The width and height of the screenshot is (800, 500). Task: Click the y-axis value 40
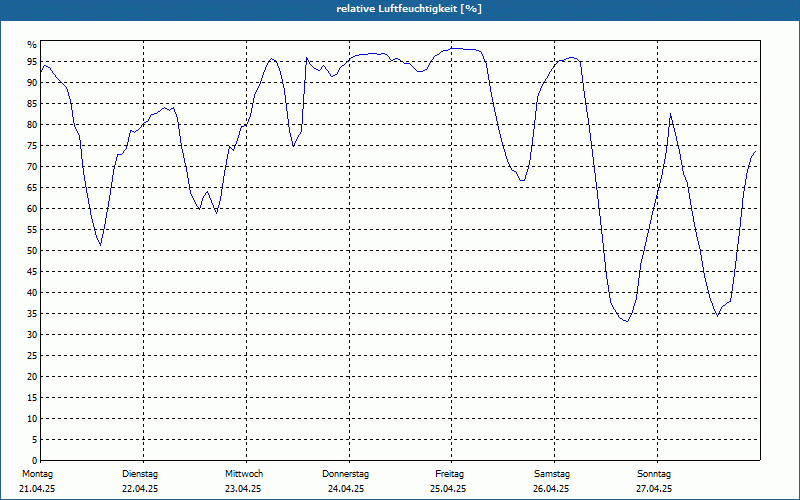tap(32, 292)
